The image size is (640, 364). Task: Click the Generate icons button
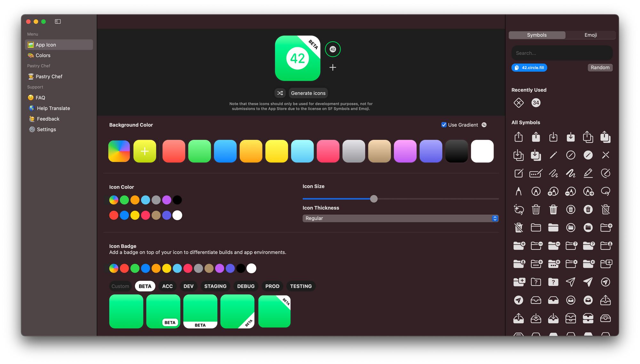coord(308,93)
